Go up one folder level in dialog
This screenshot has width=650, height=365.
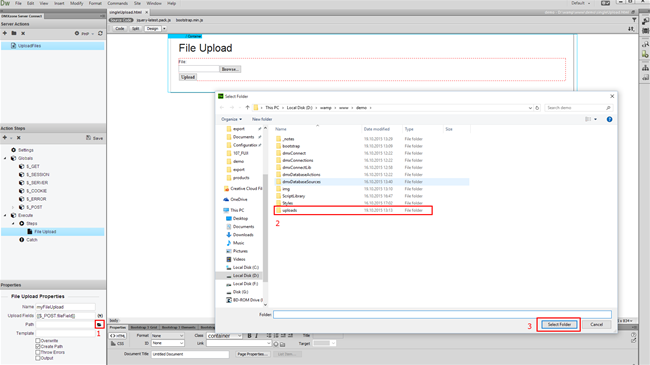[247, 108]
